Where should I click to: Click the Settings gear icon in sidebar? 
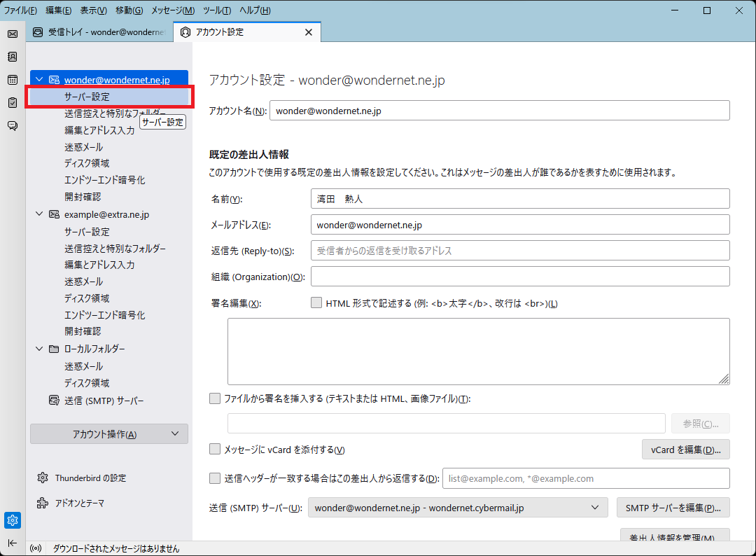pyautogui.click(x=13, y=520)
